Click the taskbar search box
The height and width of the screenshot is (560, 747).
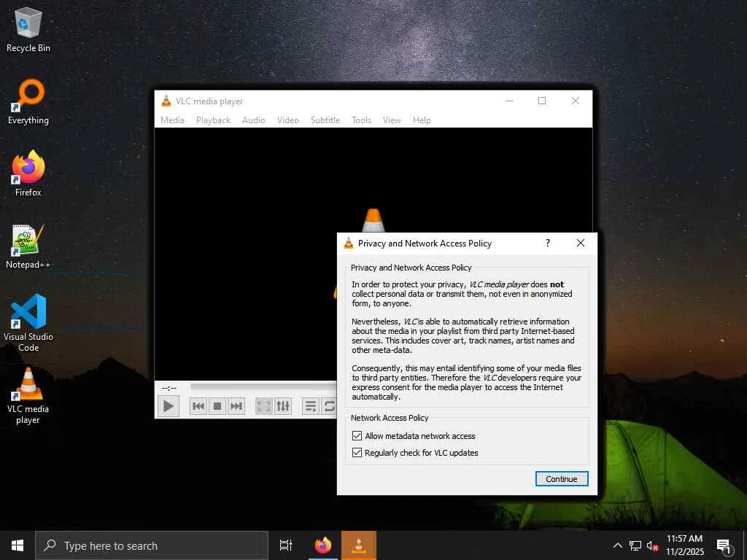(152, 545)
